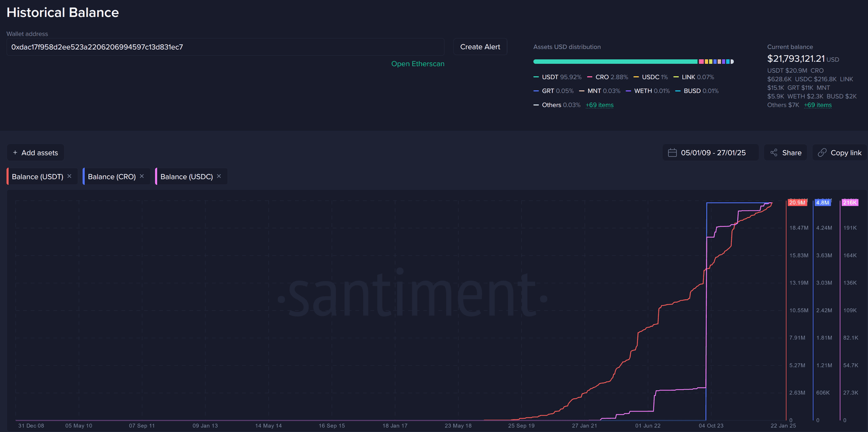This screenshot has height=432, width=868.
Task: Remove the Balance (USDT) chip
Action: click(x=70, y=176)
